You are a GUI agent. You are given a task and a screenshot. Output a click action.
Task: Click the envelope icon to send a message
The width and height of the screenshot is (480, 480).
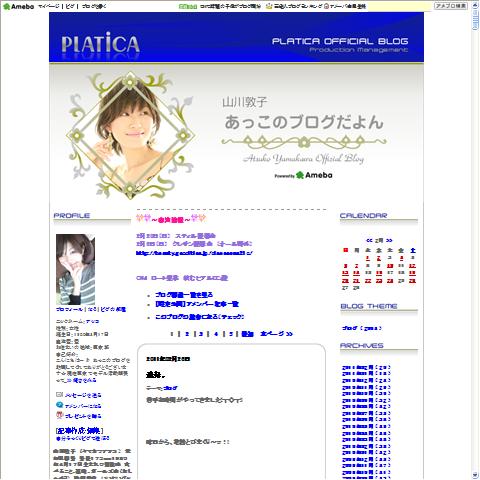tap(59, 395)
